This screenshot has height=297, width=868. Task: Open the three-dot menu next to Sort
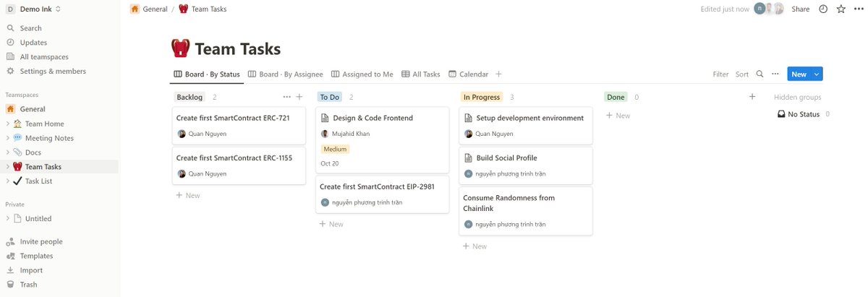pyautogui.click(x=775, y=74)
